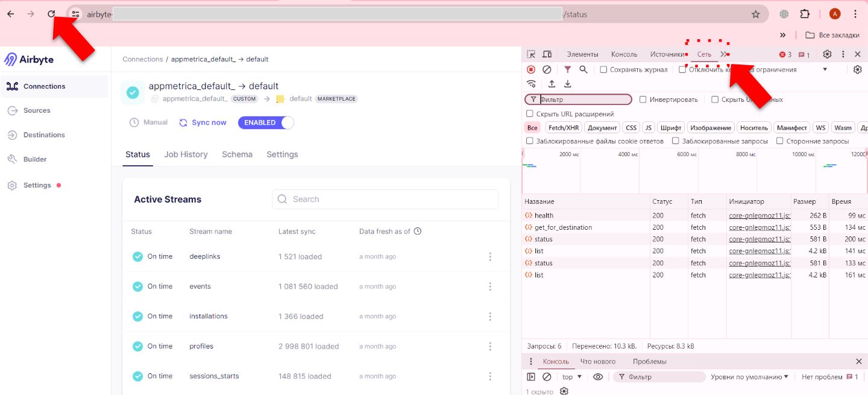868x395 pixels.
Task: Open network search with the magnifier
Action: (x=583, y=69)
